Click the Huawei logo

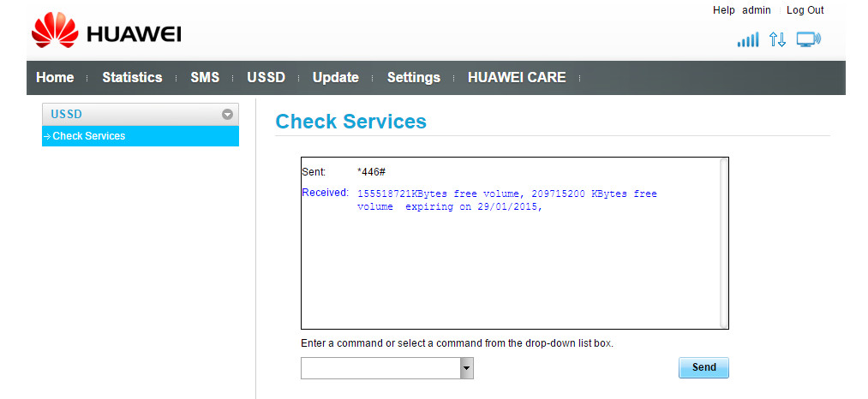click(x=106, y=34)
